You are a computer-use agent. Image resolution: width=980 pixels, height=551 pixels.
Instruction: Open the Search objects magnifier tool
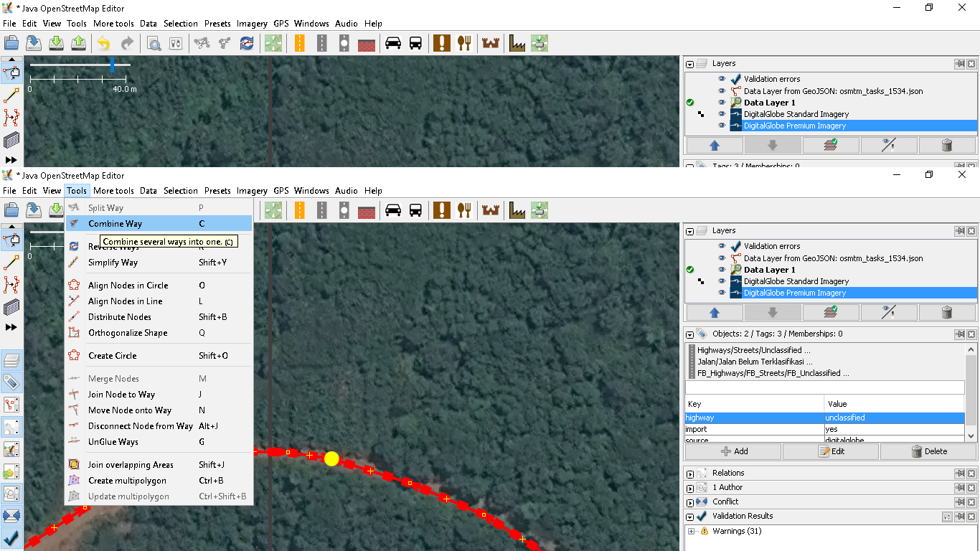pos(154,44)
